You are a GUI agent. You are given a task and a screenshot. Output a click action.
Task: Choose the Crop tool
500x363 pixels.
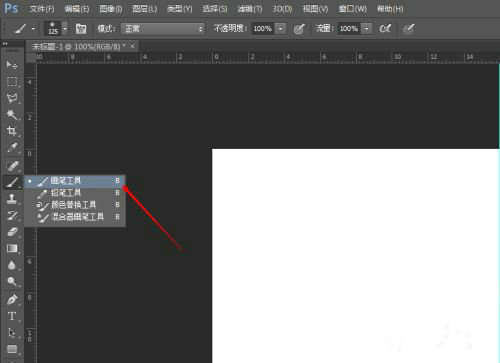[12, 131]
